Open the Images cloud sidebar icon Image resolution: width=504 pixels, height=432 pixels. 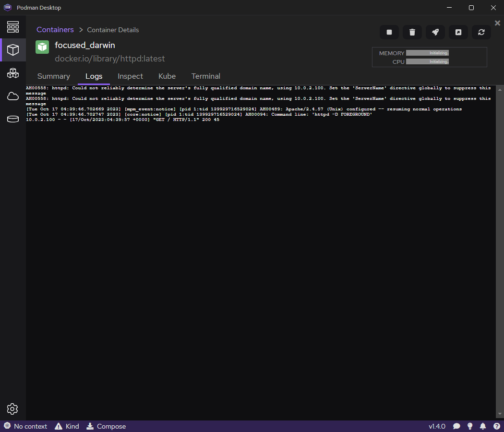pyautogui.click(x=13, y=96)
